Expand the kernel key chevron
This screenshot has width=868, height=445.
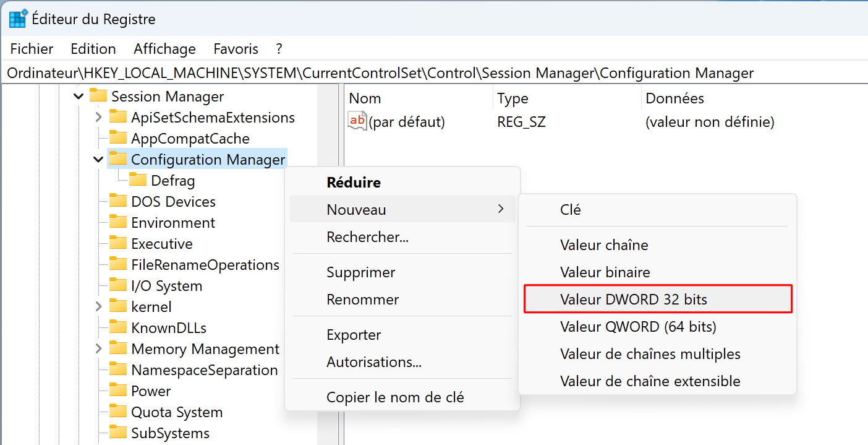click(x=98, y=307)
